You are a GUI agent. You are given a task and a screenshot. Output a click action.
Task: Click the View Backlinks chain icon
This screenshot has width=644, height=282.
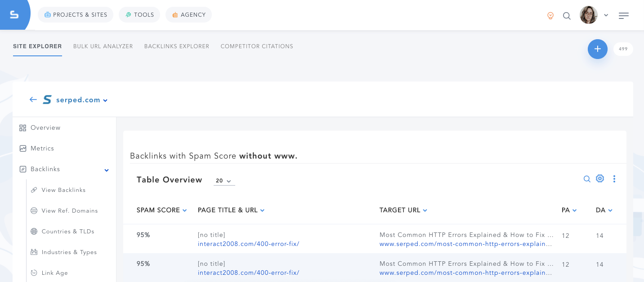pos(34,190)
